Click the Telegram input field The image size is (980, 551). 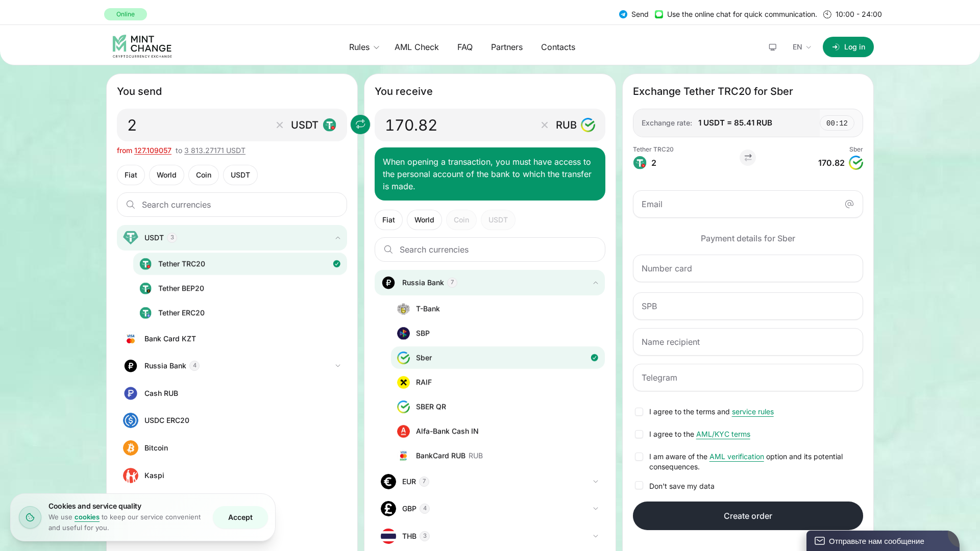pos(748,378)
